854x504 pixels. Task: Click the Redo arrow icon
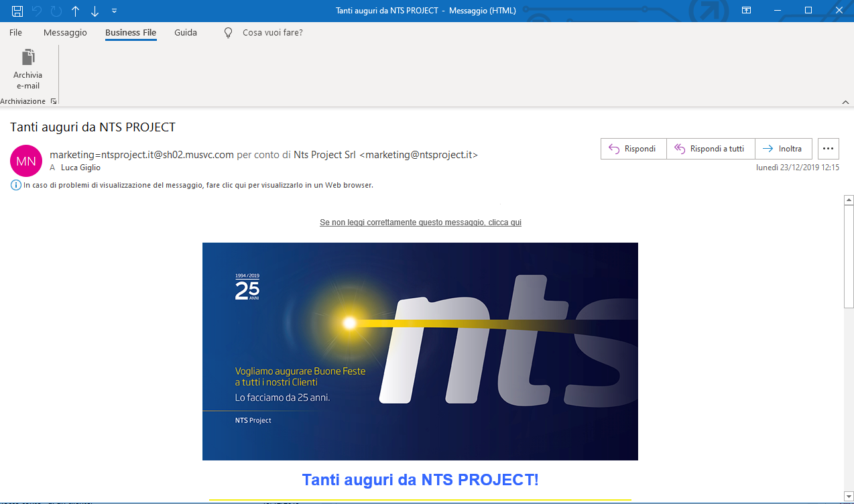56,11
